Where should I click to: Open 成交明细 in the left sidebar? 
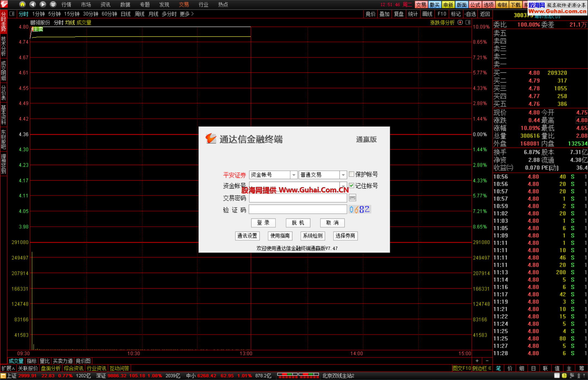tap(3, 71)
